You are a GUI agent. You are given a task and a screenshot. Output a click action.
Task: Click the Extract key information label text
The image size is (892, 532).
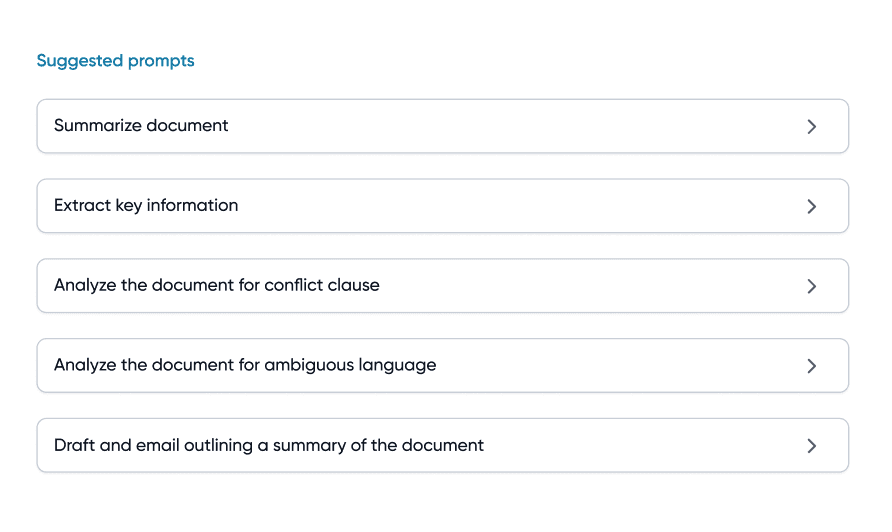point(146,205)
